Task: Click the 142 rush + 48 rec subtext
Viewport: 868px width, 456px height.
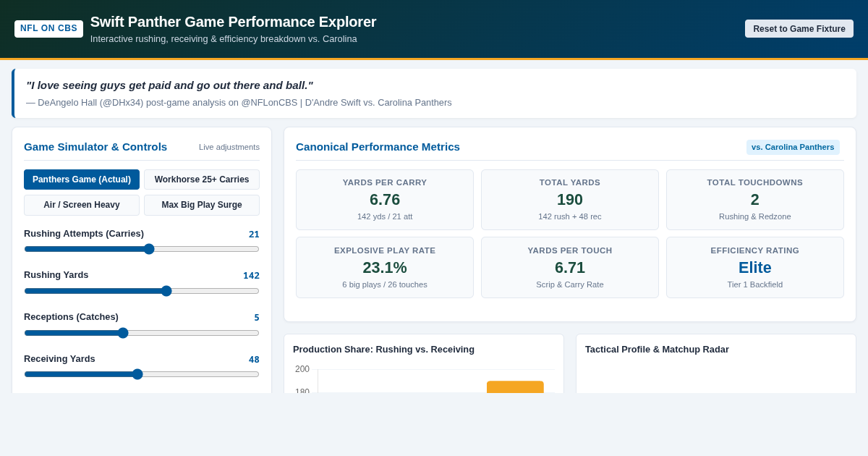Action: [x=570, y=216]
